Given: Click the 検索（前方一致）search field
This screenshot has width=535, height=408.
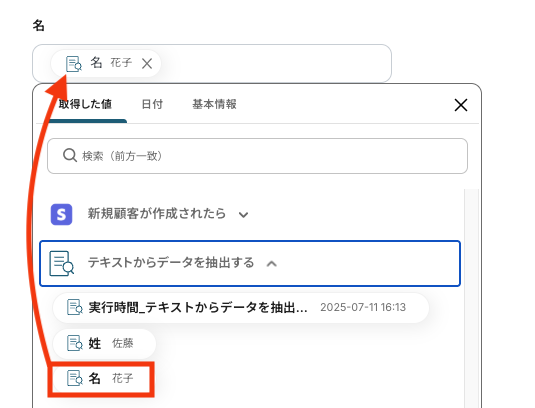Looking at the screenshot, I should point(257,156).
